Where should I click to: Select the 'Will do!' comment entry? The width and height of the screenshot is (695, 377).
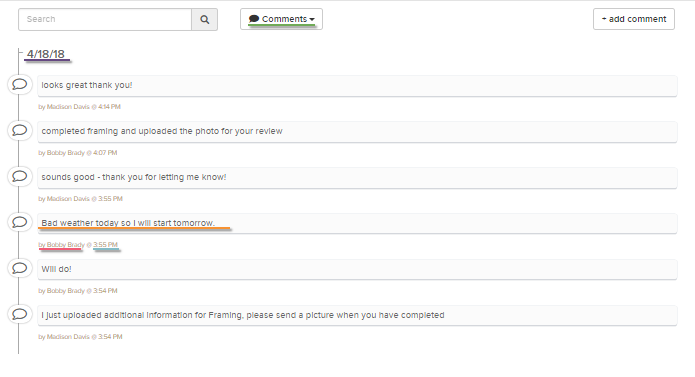pos(357,269)
